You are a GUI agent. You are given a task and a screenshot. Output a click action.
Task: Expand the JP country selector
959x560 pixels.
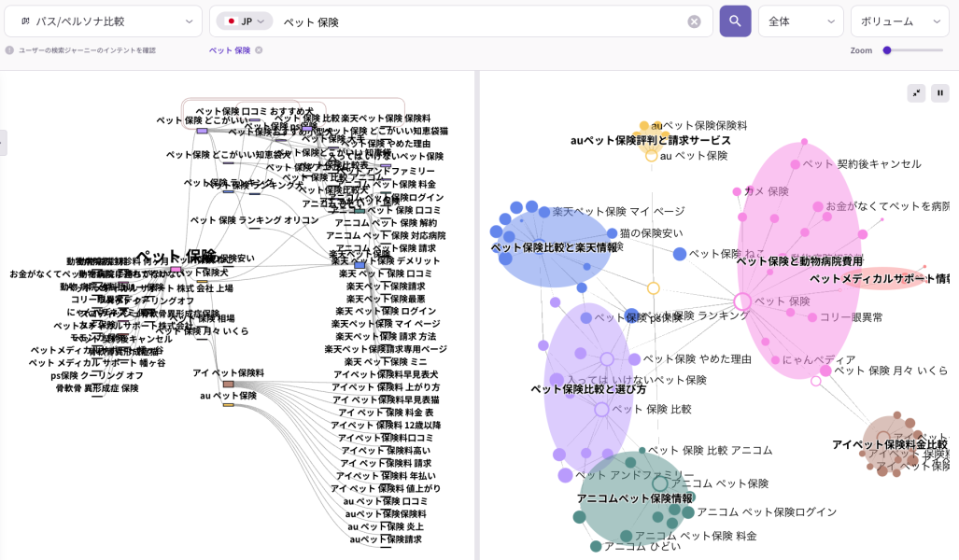(245, 21)
